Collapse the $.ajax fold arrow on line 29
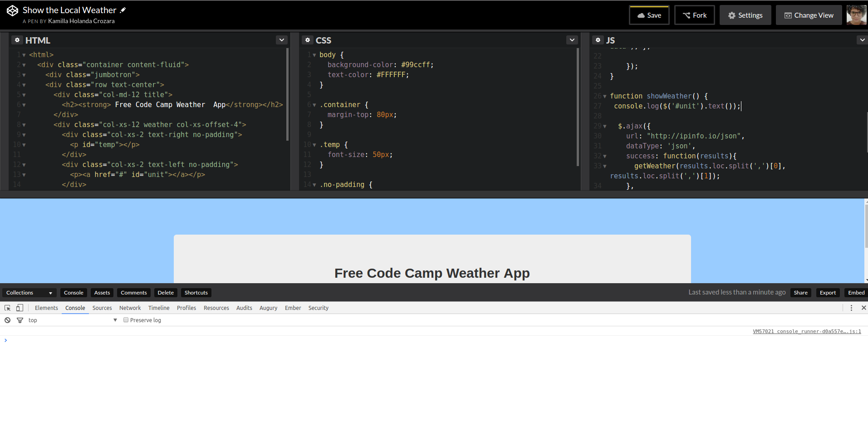The width and height of the screenshot is (868, 437). coord(605,126)
